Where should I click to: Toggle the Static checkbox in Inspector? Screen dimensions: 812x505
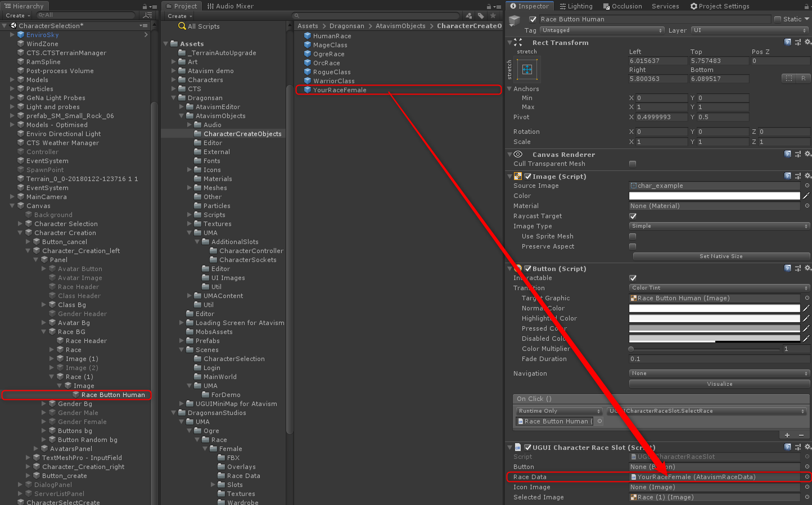[x=778, y=19]
